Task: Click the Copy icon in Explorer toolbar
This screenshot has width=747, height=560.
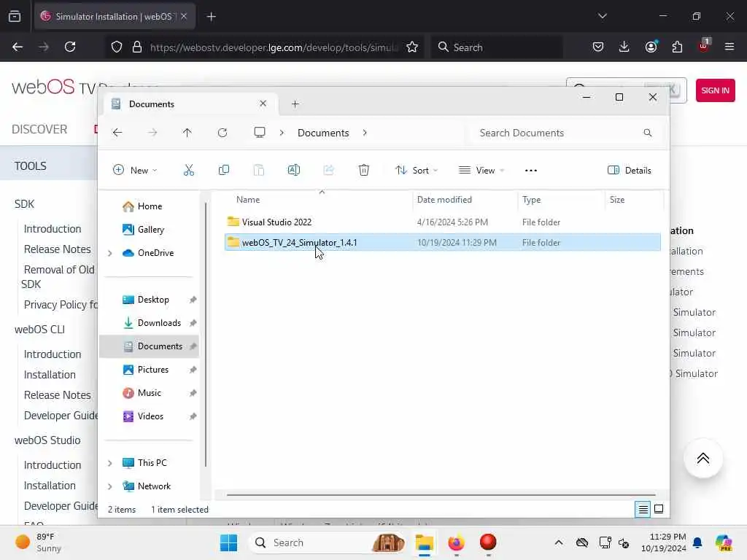Action: click(x=223, y=170)
